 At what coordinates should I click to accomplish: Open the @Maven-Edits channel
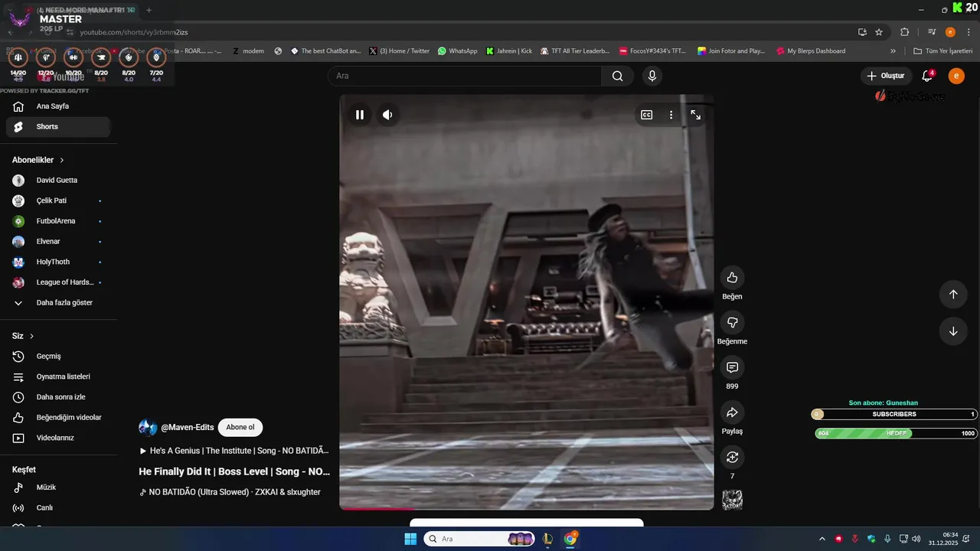click(x=187, y=428)
